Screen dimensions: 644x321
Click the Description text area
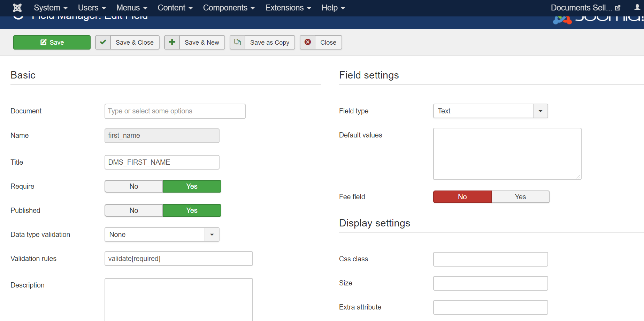(179, 300)
